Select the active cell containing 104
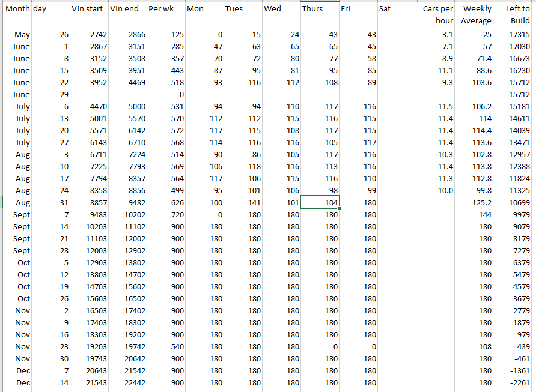 coord(320,203)
